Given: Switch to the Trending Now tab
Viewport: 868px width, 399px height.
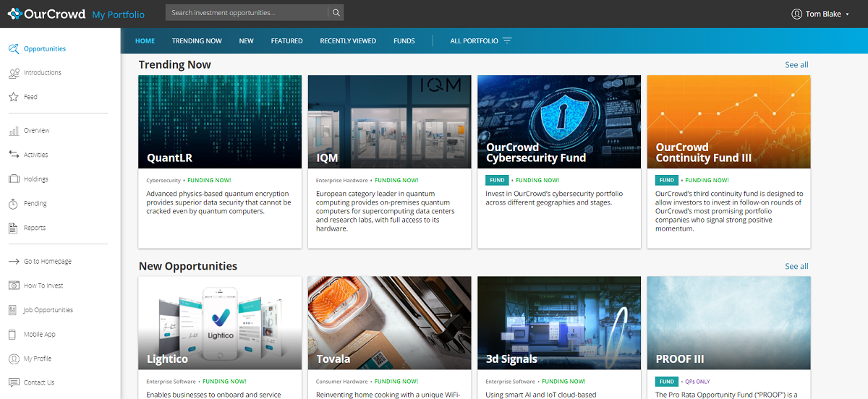Looking at the screenshot, I should (x=197, y=41).
